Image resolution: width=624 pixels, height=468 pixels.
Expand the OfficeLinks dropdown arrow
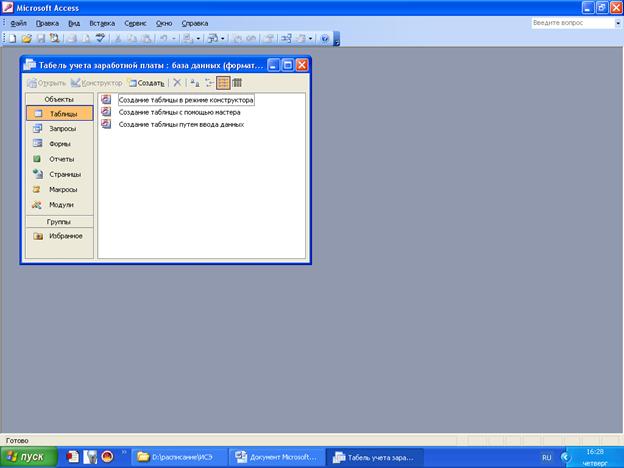point(198,39)
